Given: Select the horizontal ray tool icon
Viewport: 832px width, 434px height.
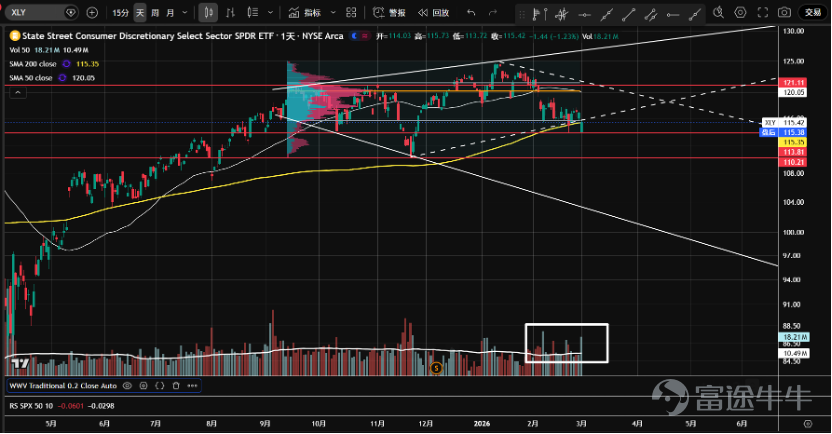Looking at the screenshot, I should pyautogui.click(x=673, y=14).
